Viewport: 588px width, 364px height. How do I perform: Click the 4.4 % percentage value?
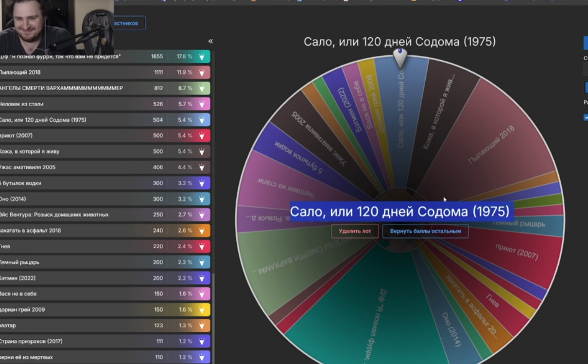click(185, 167)
